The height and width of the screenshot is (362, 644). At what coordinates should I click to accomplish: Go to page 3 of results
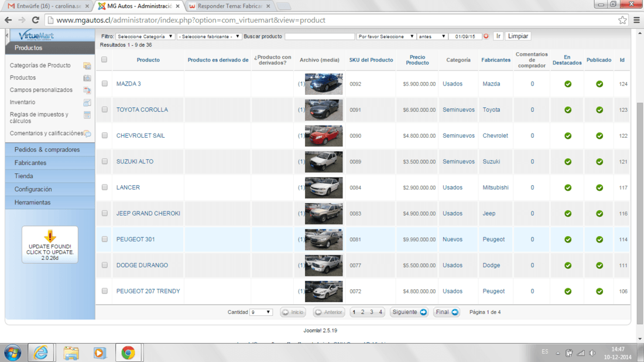click(372, 312)
